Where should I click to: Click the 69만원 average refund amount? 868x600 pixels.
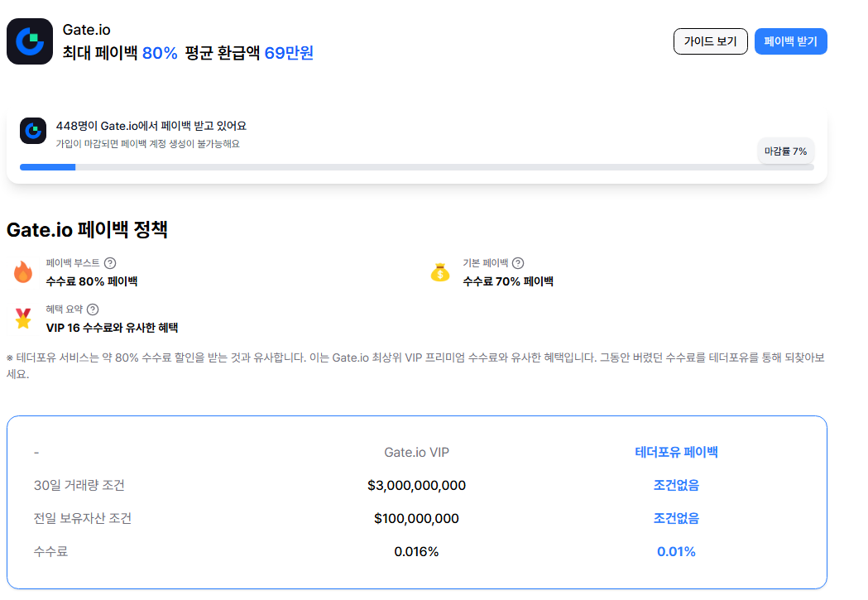coord(289,53)
